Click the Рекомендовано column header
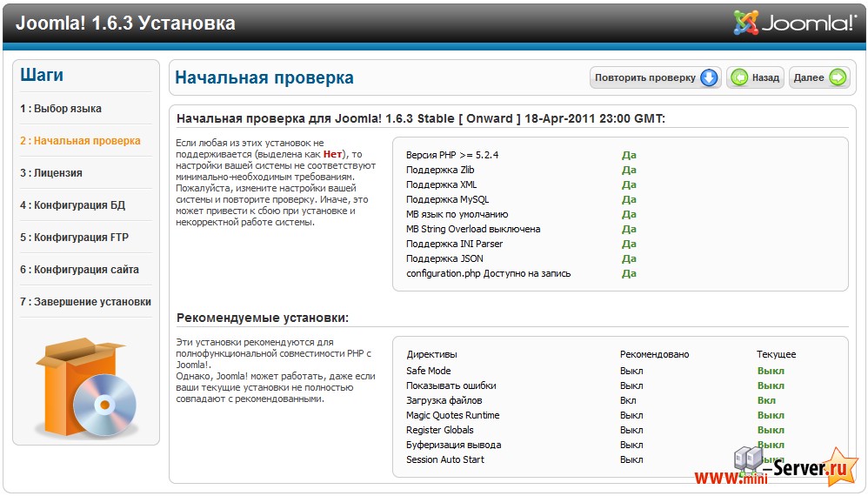Screen dimensions: 868x496 tap(654, 354)
